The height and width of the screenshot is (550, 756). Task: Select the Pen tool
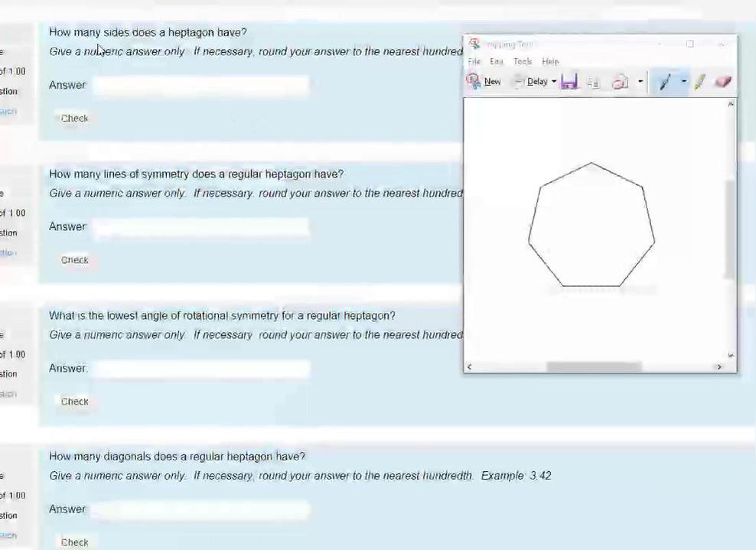[664, 82]
